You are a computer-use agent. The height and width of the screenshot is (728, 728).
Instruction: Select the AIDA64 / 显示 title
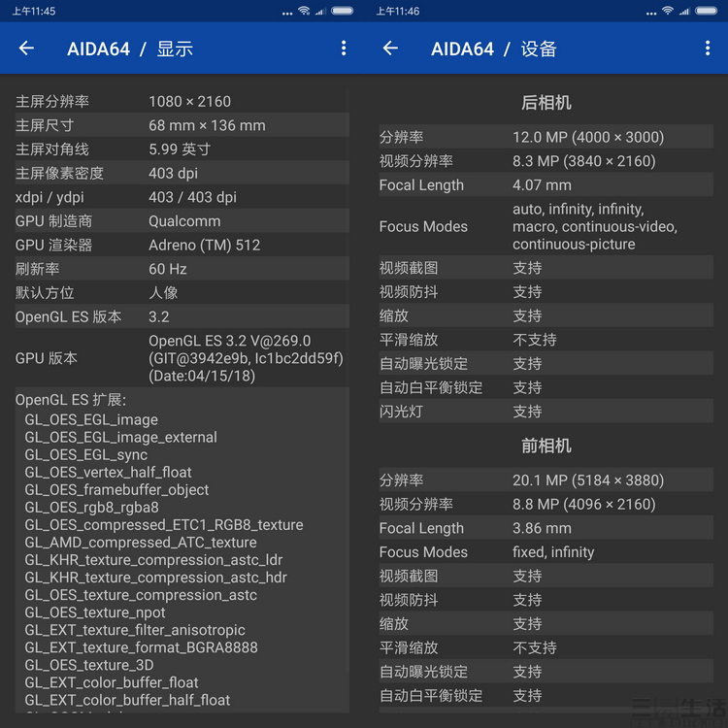[x=130, y=49]
